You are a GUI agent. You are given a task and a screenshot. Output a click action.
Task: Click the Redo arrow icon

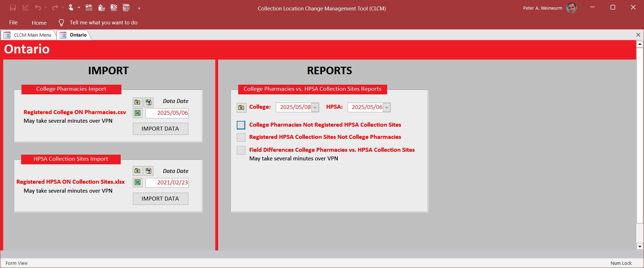coord(55,8)
